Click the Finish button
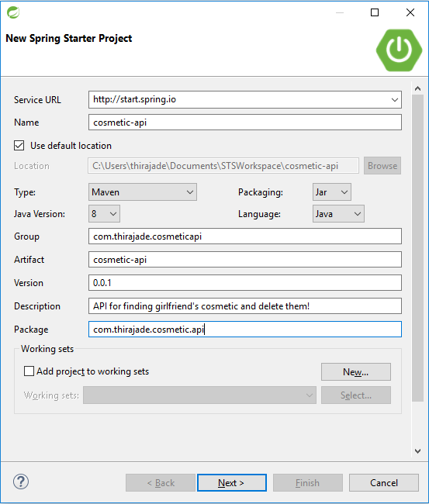Screen dimensions: 429x504 coord(308,483)
